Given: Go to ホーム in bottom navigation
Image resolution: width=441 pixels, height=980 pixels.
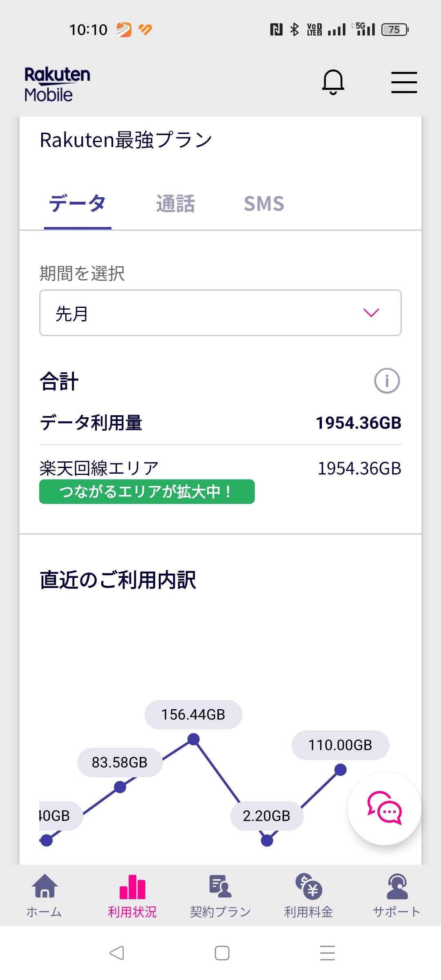Looking at the screenshot, I should 44,896.
